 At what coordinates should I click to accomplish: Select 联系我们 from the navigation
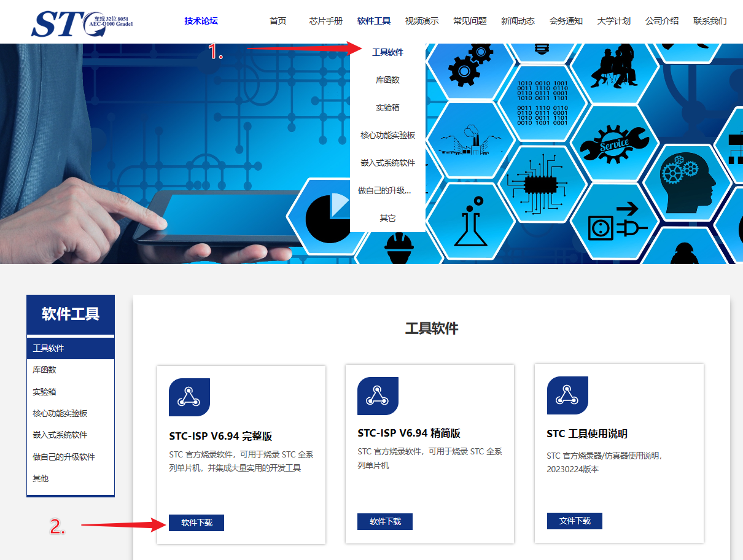(x=709, y=20)
